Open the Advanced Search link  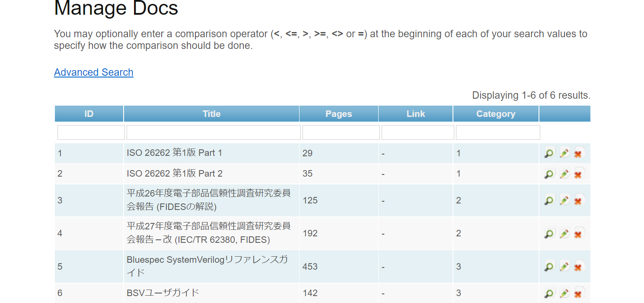tap(93, 72)
